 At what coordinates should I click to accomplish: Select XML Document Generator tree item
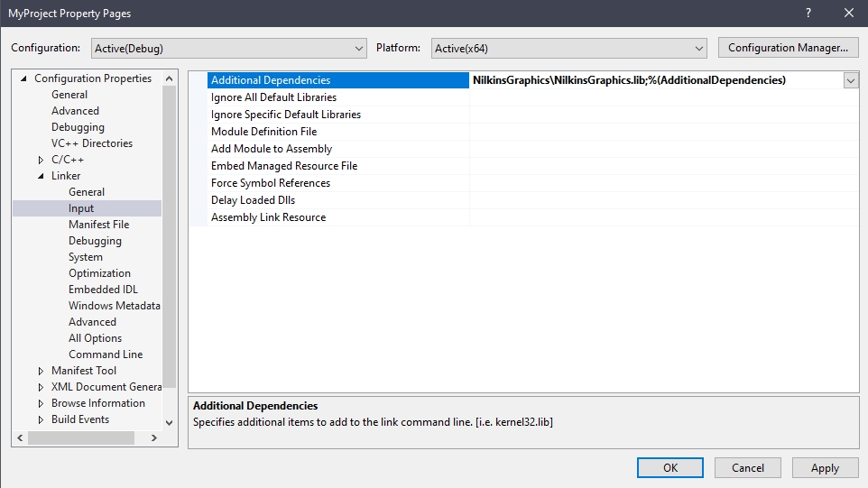click(106, 387)
